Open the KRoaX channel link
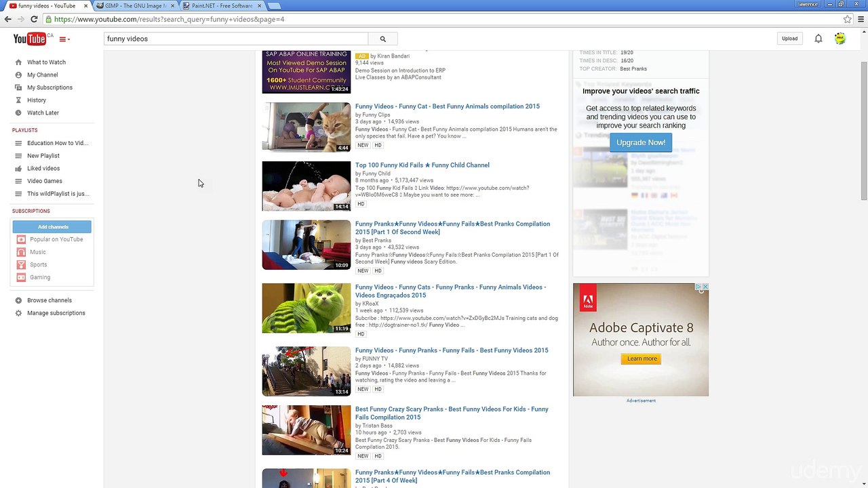This screenshot has height=488, width=868. pyautogui.click(x=370, y=304)
